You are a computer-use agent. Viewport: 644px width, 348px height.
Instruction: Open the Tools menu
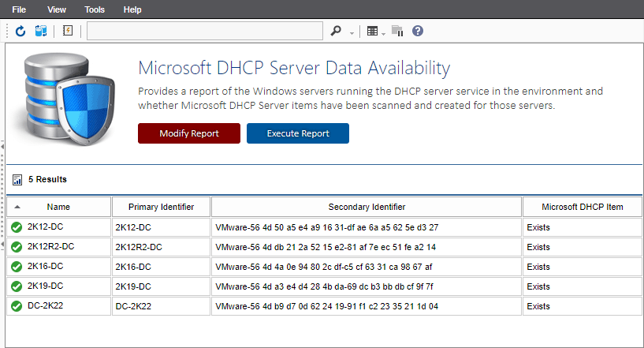click(x=95, y=9)
